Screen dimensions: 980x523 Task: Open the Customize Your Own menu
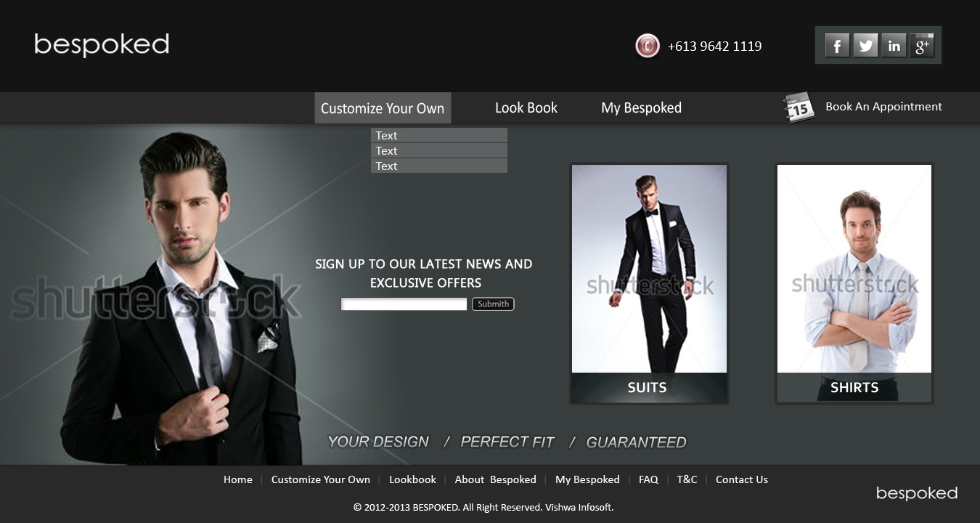[x=383, y=108]
